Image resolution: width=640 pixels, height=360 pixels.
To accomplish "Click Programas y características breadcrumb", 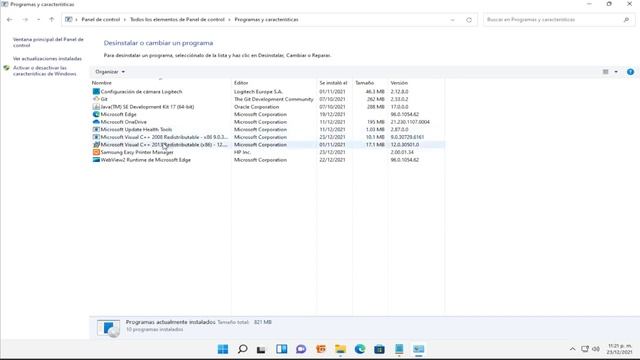I will 266,20.
